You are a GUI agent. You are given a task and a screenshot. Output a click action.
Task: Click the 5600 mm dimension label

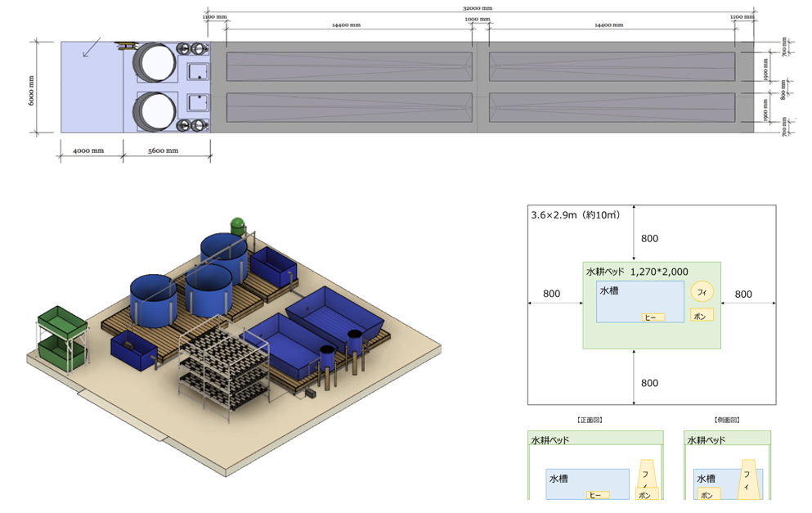tap(163, 151)
